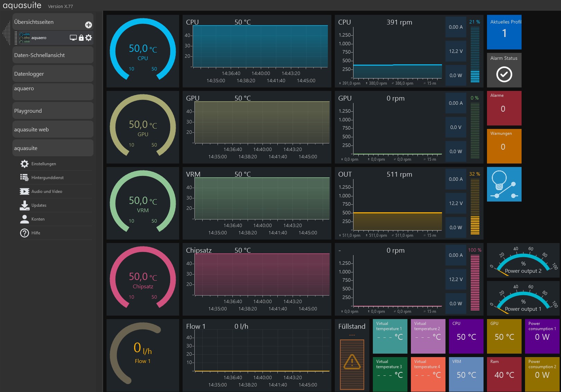Image resolution: width=561 pixels, height=392 pixels.
Task: Toggle the lock icon on aquaero page
Action: click(x=81, y=38)
